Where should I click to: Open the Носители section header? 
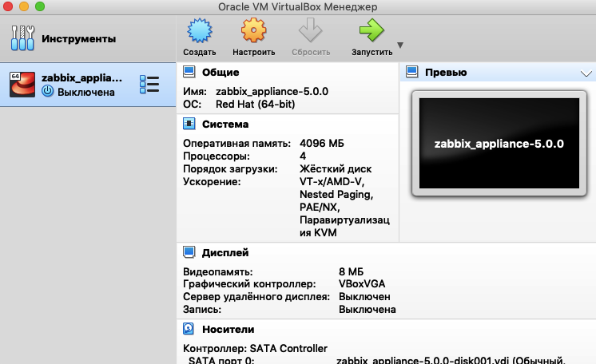(x=228, y=330)
